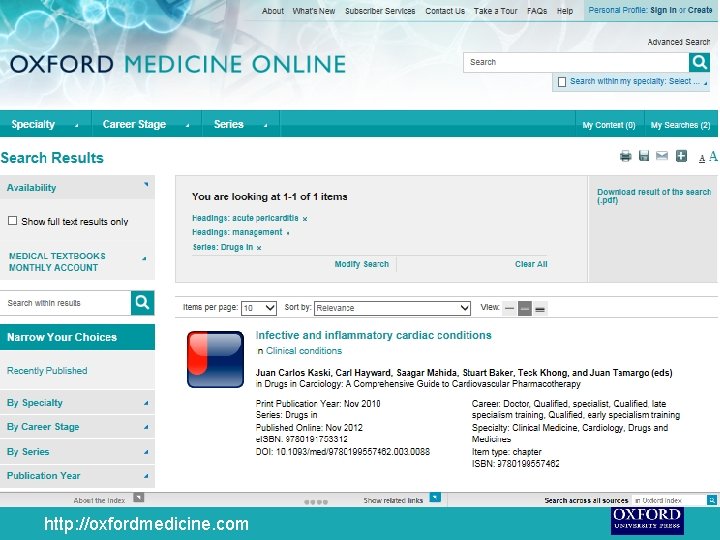
Task: Click the Search within results magnifier button
Action: pyautogui.click(x=142, y=303)
